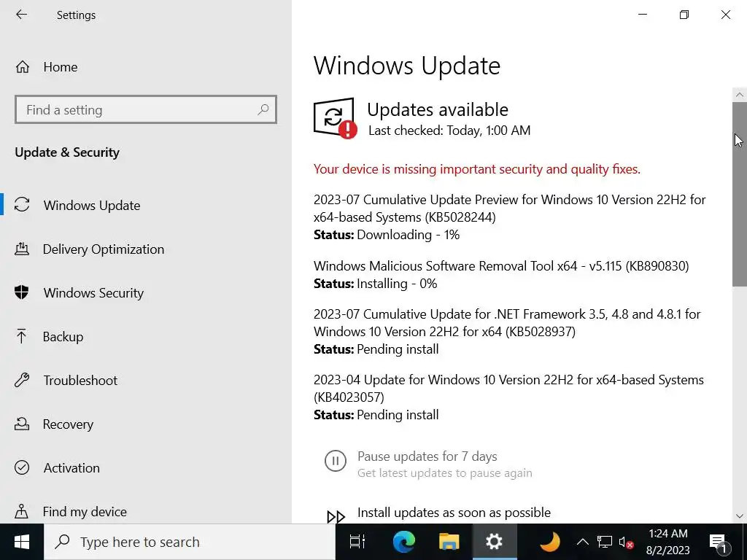This screenshot has width=747, height=560.
Task: Focus the Find a setting search box
Action: click(146, 109)
